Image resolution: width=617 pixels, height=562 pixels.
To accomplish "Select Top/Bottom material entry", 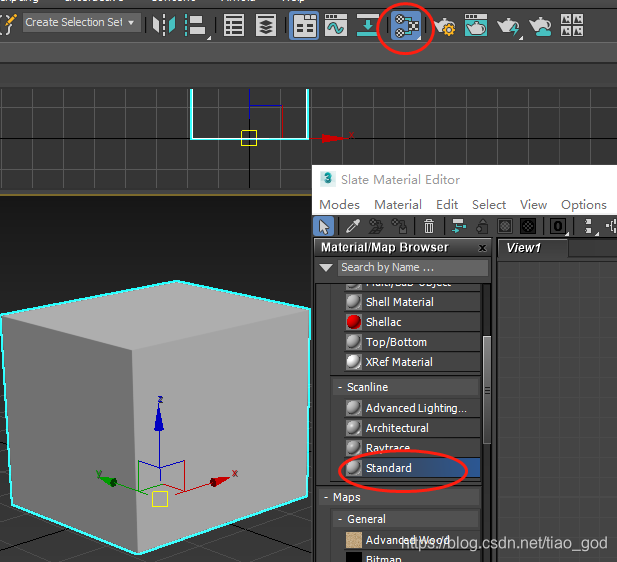I will [x=412, y=342].
